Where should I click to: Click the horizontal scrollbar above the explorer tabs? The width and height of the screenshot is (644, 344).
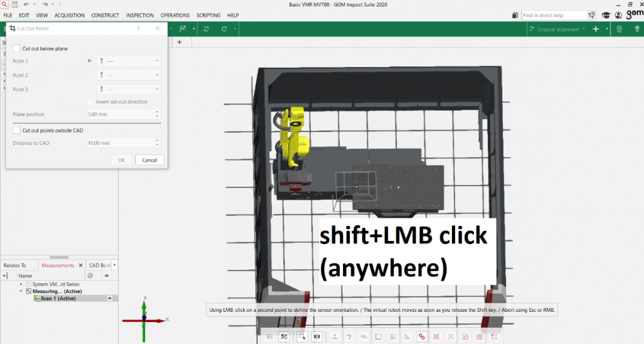(x=59, y=257)
